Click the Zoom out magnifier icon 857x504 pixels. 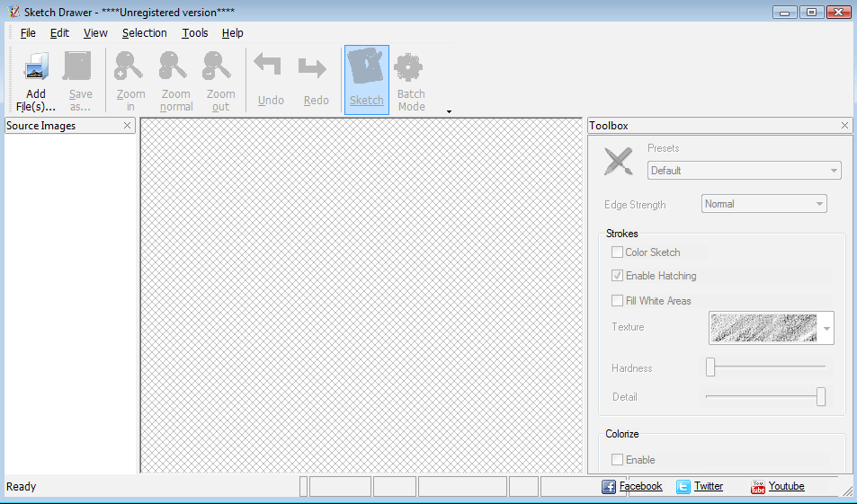point(217,66)
